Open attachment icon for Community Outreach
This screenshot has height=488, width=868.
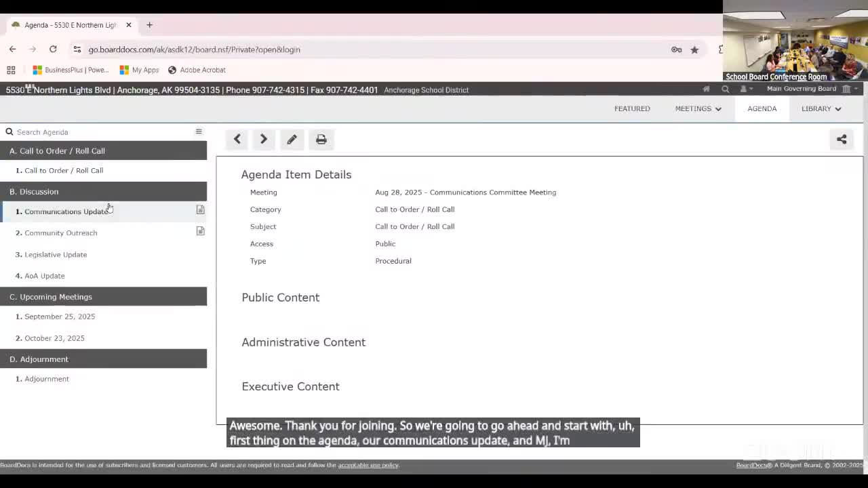[x=200, y=231]
